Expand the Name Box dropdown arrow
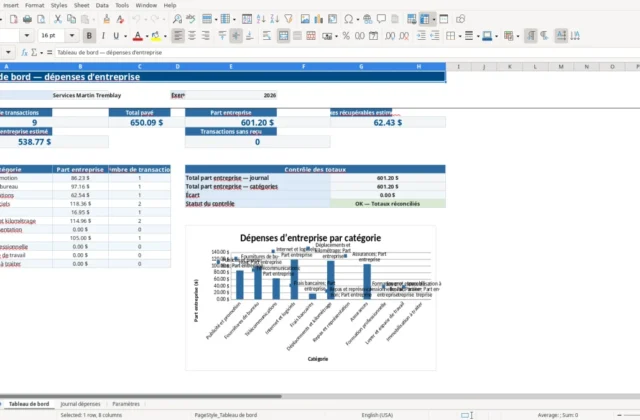Viewport: 640px width, 420px height. 8,53
